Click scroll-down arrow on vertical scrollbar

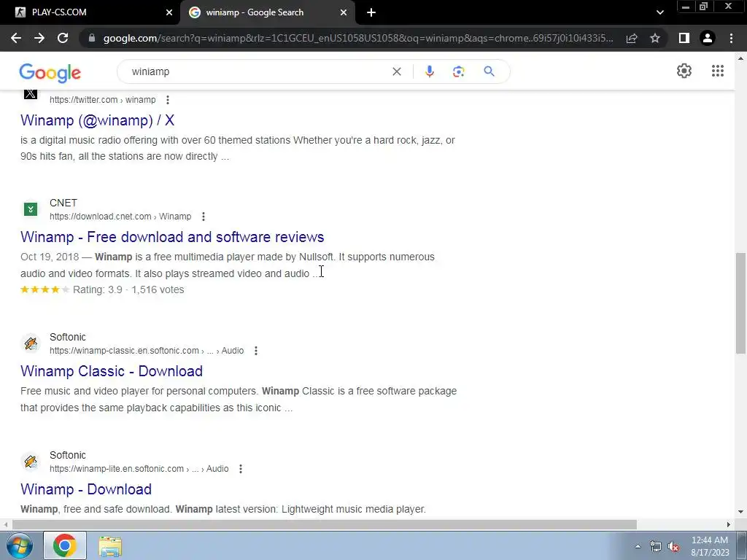point(740,513)
